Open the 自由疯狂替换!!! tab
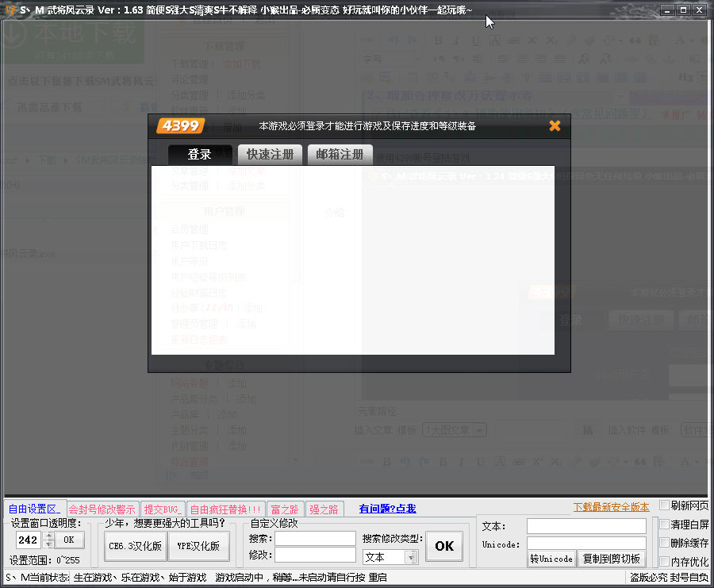The image size is (714, 588). pyautogui.click(x=225, y=509)
